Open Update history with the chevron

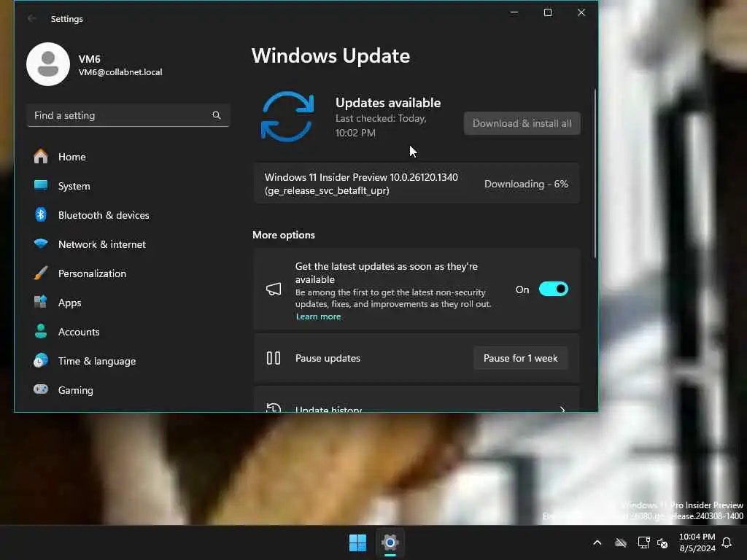pos(562,410)
